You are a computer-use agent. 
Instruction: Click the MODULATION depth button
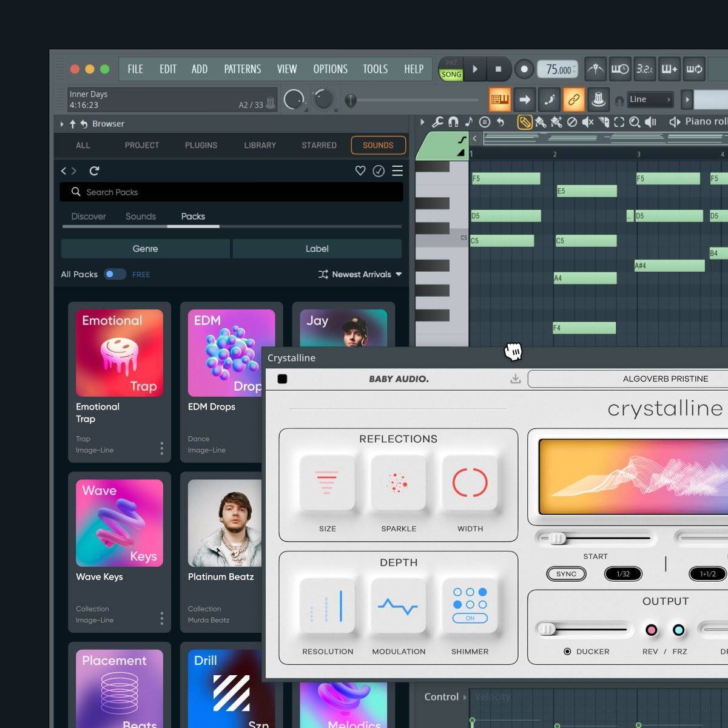point(399,605)
